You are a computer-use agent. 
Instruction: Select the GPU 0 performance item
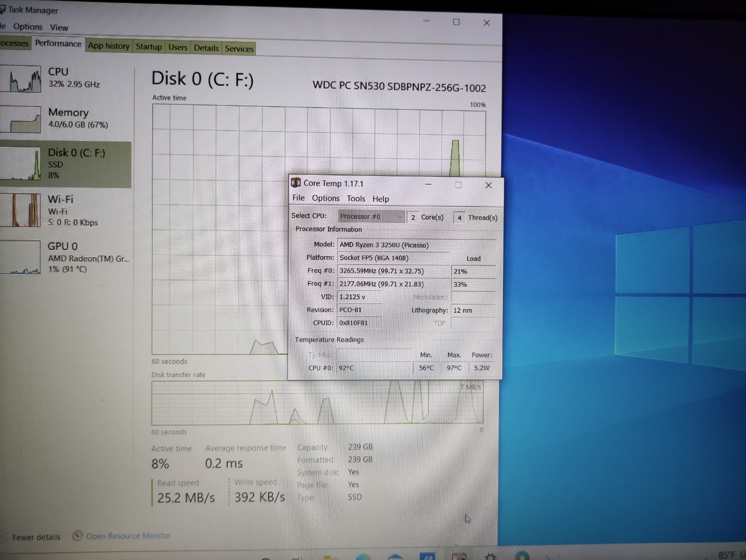click(65, 257)
